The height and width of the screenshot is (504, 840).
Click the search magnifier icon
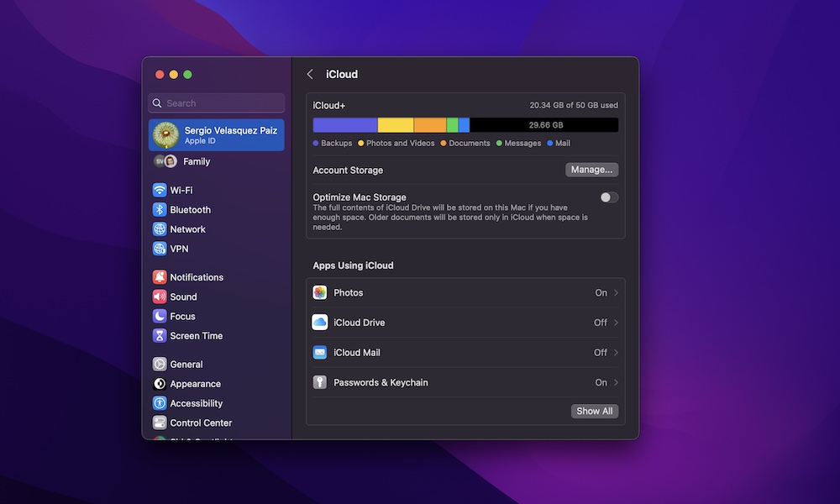157,102
